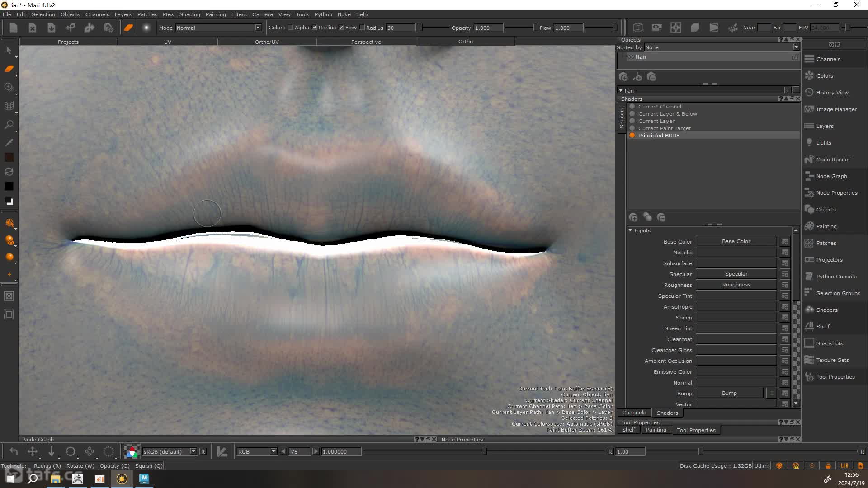This screenshot has width=868, height=488.
Task: Click the Undo arrow icon in bottom toolbar
Action: pos(14,451)
